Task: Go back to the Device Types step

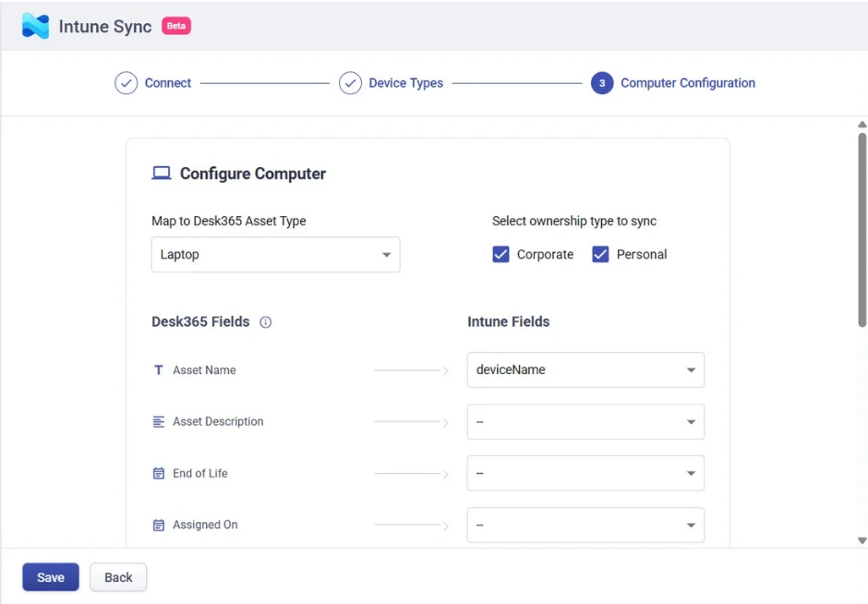Action: click(x=405, y=83)
